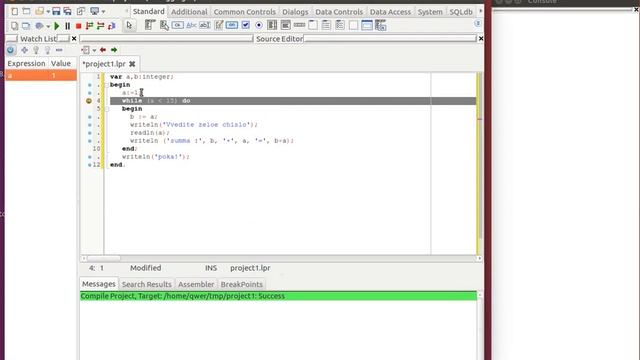Viewport: 640px width, 360px height.
Task: Save all files with double floppy icon
Action: coord(68,11)
